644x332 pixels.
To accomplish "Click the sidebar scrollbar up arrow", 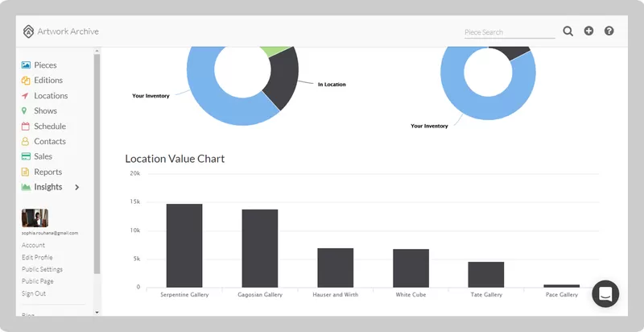I will pos(97,51).
